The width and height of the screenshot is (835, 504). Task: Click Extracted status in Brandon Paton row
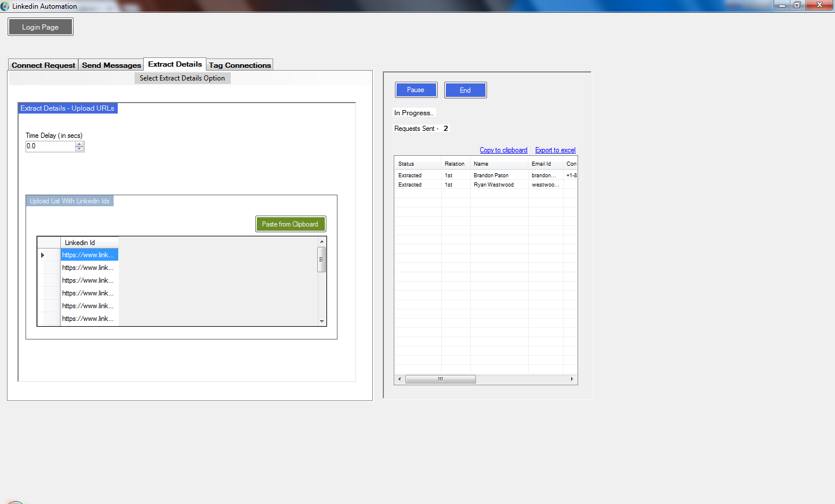coord(418,176)
